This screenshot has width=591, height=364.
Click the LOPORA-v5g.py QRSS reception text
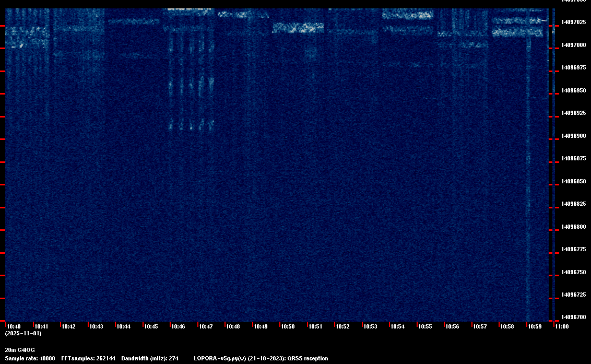(x=261, y=358)
